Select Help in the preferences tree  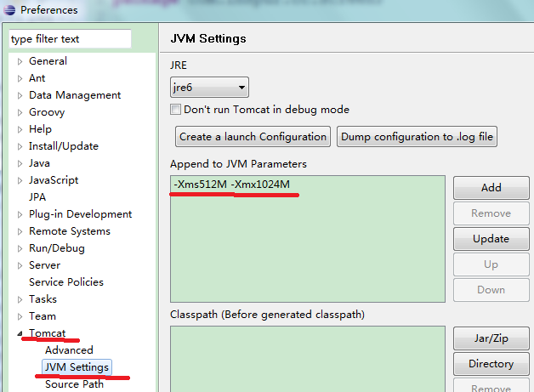point(40,129)
